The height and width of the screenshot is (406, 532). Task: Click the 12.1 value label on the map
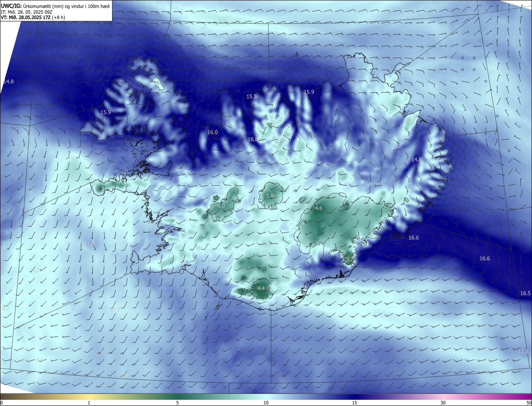[x=523, y=352]
